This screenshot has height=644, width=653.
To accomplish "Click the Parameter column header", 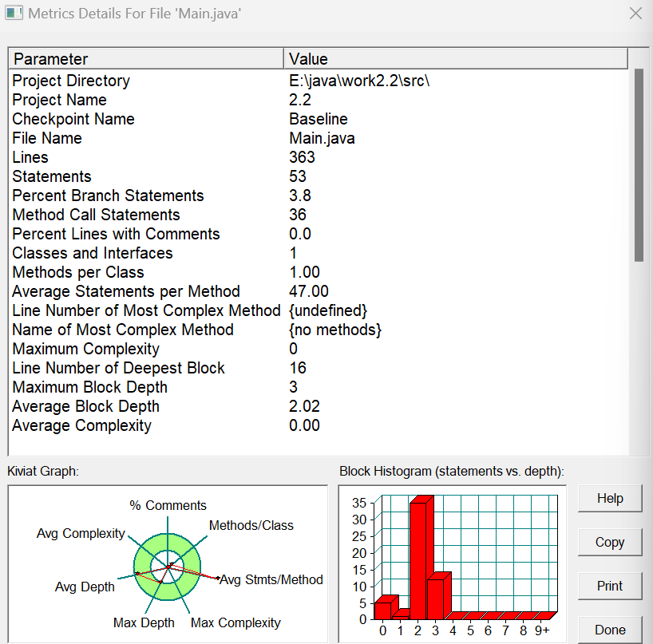I will (x=146, y=59).
